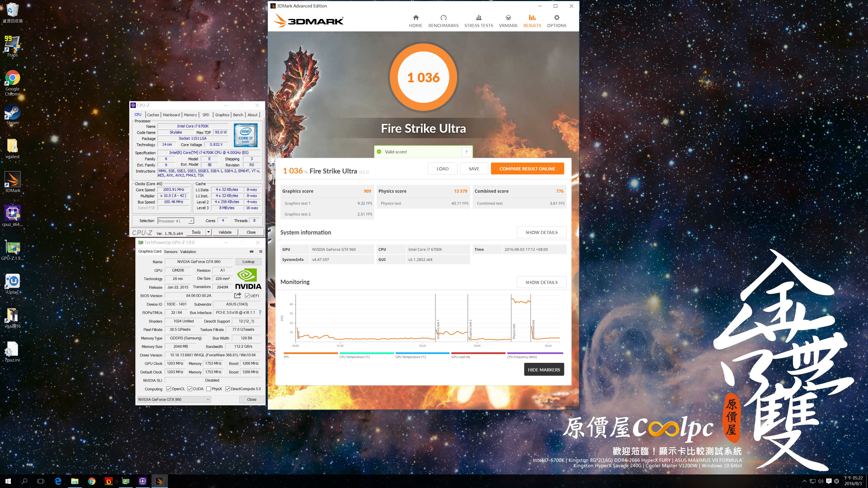Toggle OpenCL checkbox in GPU-Z
The image size is (868, 488).
[x=168, y=389]
